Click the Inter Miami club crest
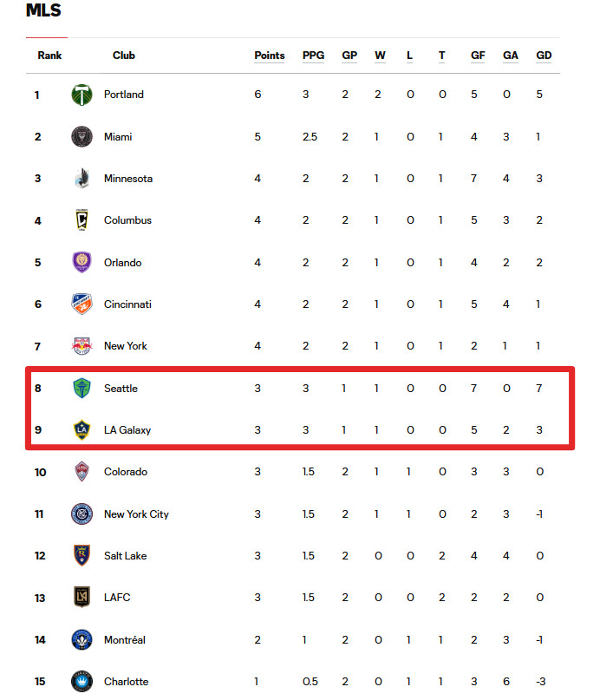 (82, 136)
